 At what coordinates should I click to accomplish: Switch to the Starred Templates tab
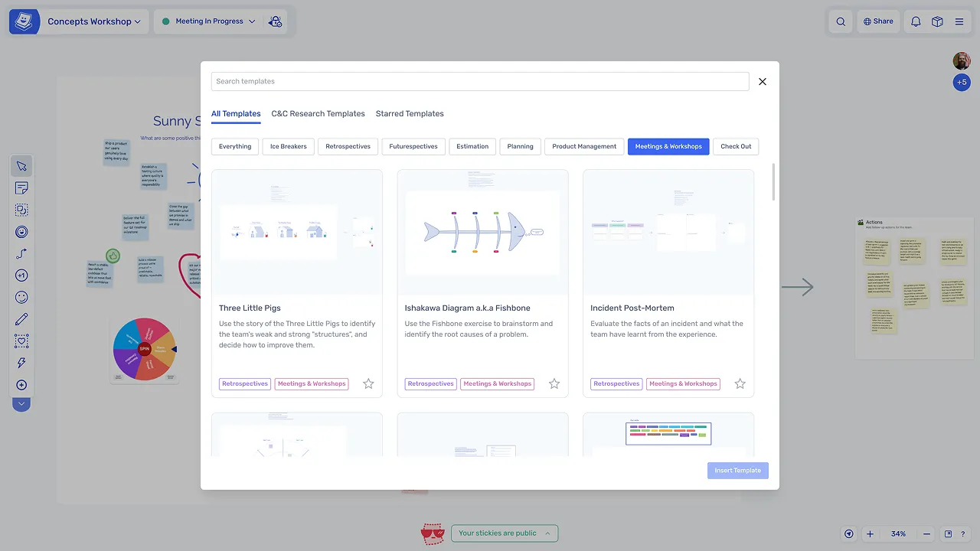point(410,114)
